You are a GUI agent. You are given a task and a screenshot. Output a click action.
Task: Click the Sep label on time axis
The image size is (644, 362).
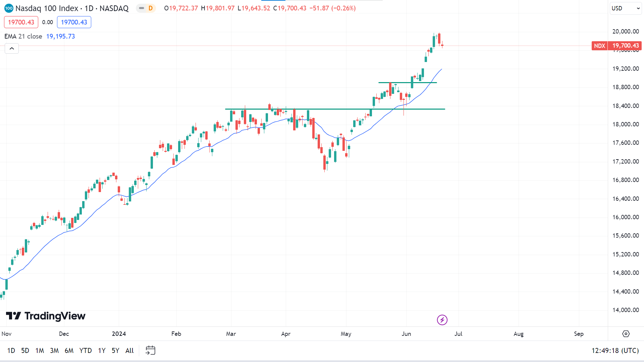pyautogui.click(x=579, y=334)
